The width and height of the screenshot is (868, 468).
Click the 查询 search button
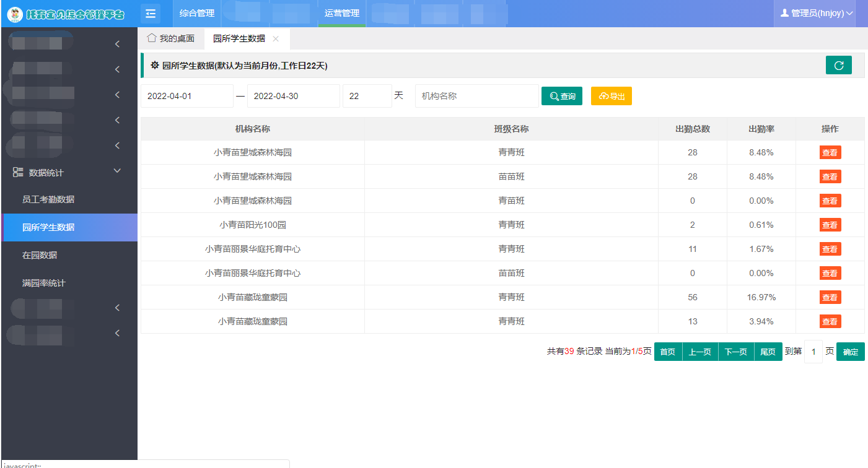[x=562, y=96]
